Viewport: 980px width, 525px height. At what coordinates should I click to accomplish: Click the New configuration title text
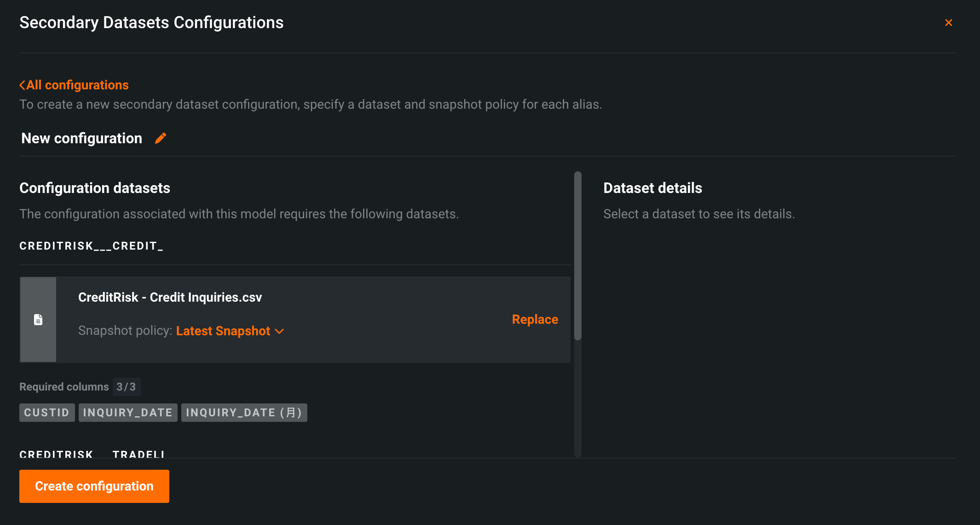point(82,138)
